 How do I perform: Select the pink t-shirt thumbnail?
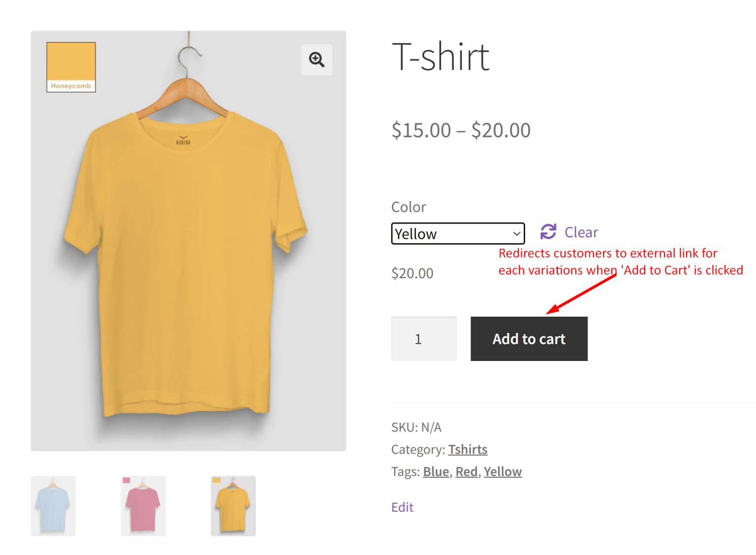pos(143,506)
